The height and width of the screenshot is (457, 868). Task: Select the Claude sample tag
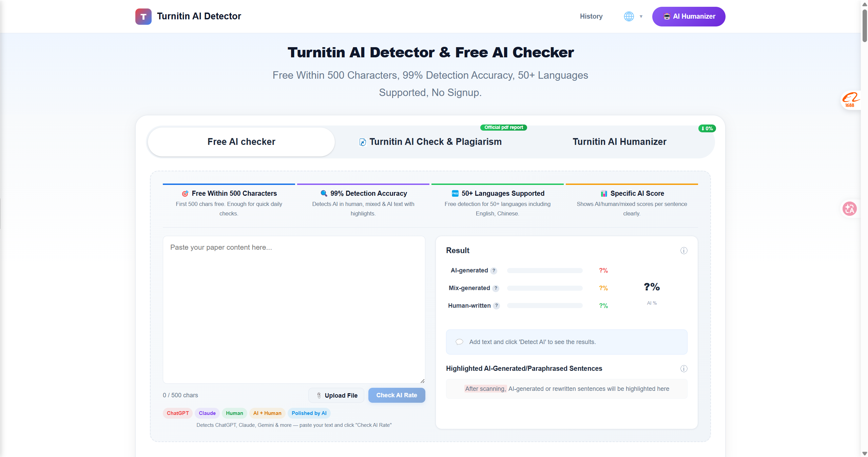[207, 413]
